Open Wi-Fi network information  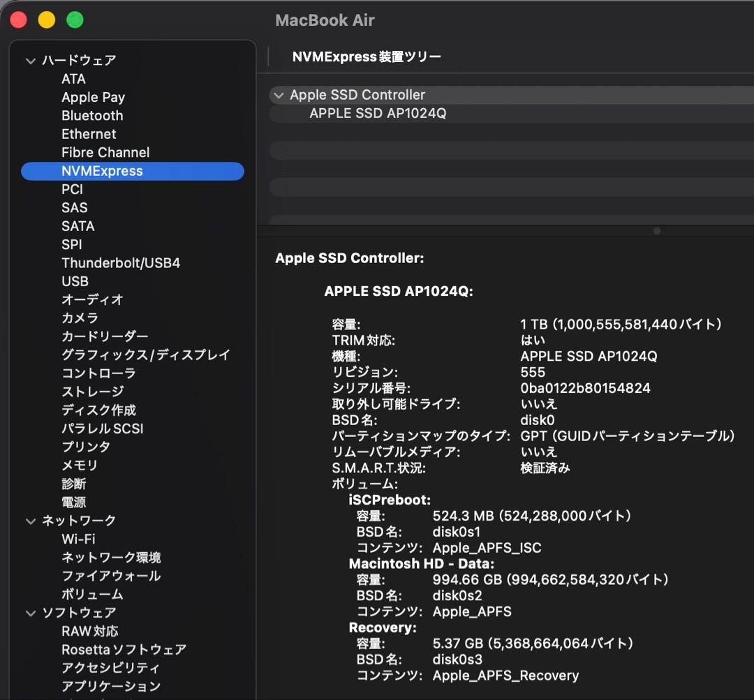pos(77,538)
